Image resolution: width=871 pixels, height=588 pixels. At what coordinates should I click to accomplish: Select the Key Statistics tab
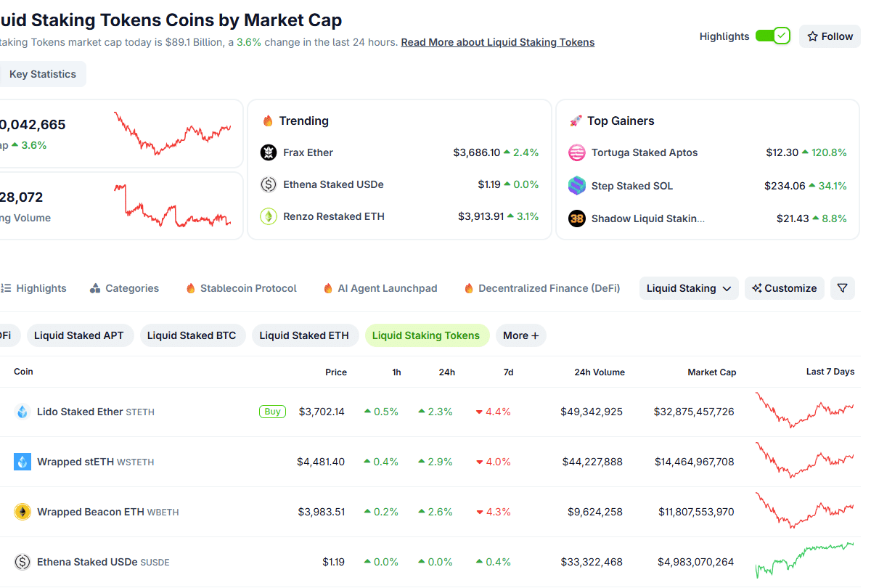coord(42,74)
